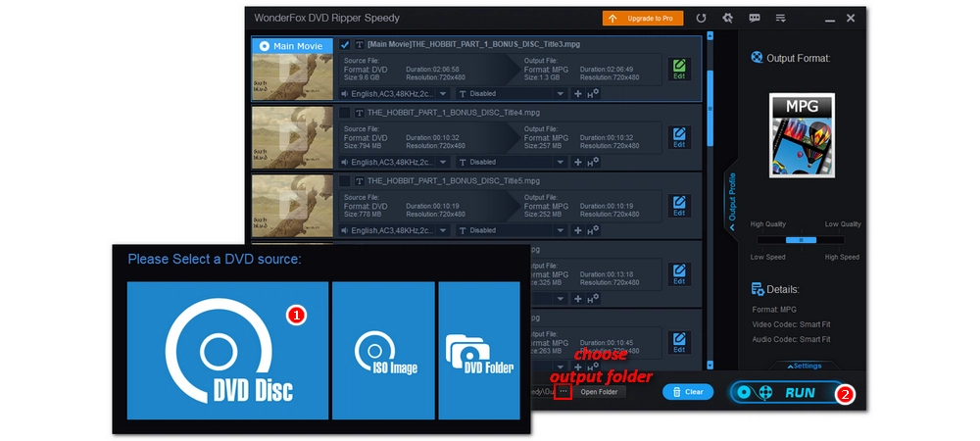Click the Duration:02:06:58 source text

[432, 70]
